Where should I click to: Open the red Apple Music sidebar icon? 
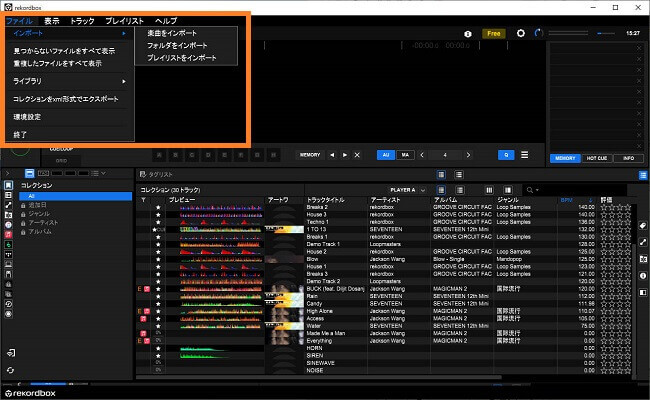pyautogui.click(x=8, y=235)
